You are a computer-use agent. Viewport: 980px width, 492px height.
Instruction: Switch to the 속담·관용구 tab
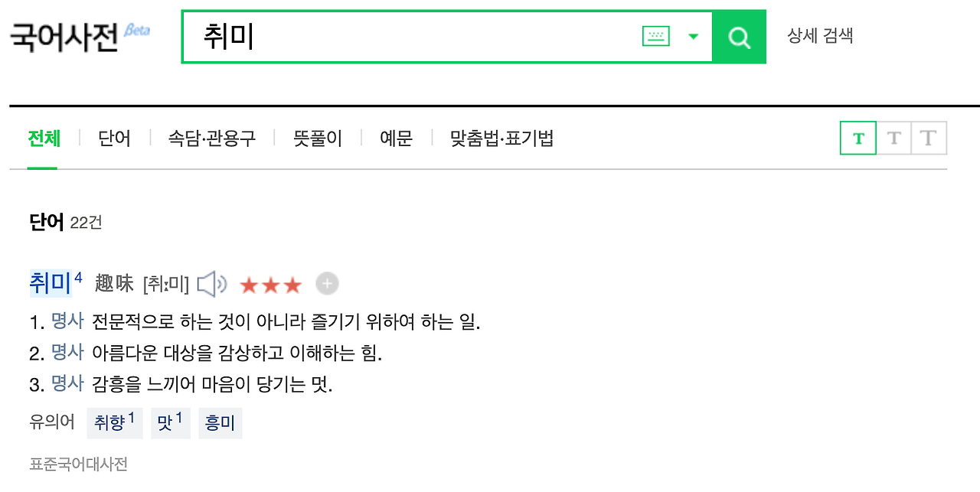[213, 138]
